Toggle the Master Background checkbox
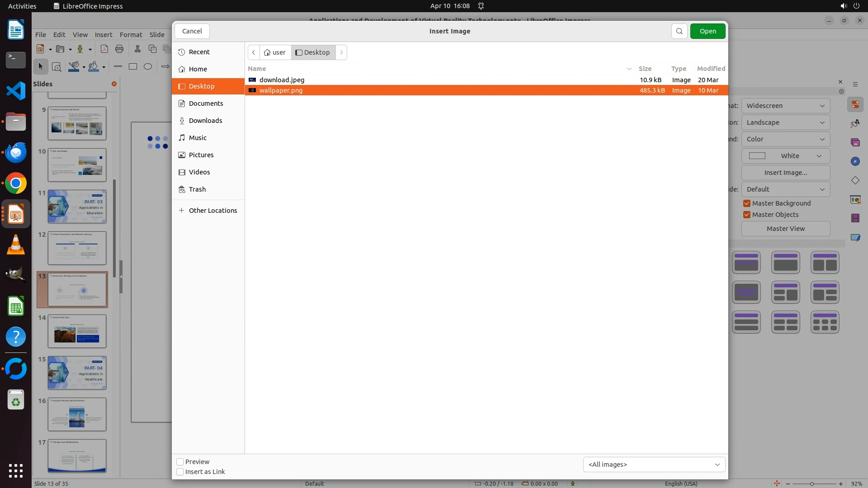This screenshot has height=488, width=868. pos(747,203)
